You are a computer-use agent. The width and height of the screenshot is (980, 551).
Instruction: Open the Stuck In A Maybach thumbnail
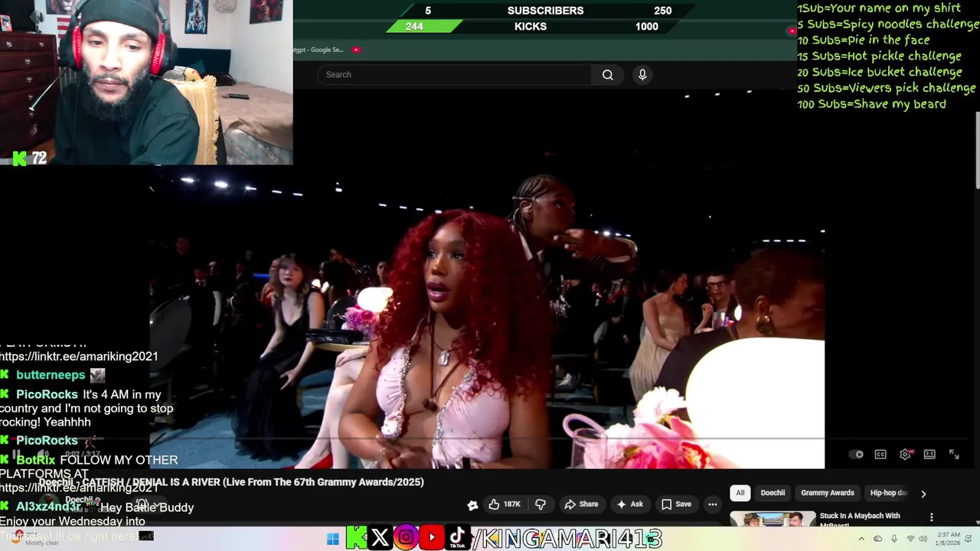coord(773,520)
